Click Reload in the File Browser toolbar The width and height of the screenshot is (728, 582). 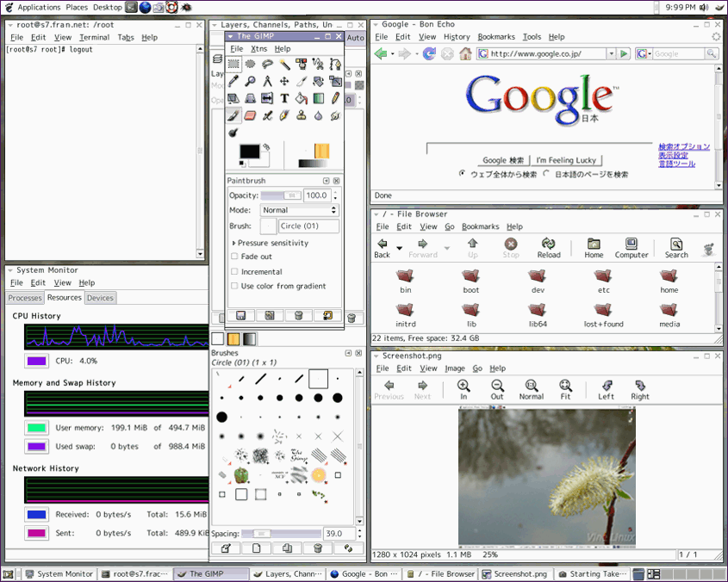[x=549, y=249]
